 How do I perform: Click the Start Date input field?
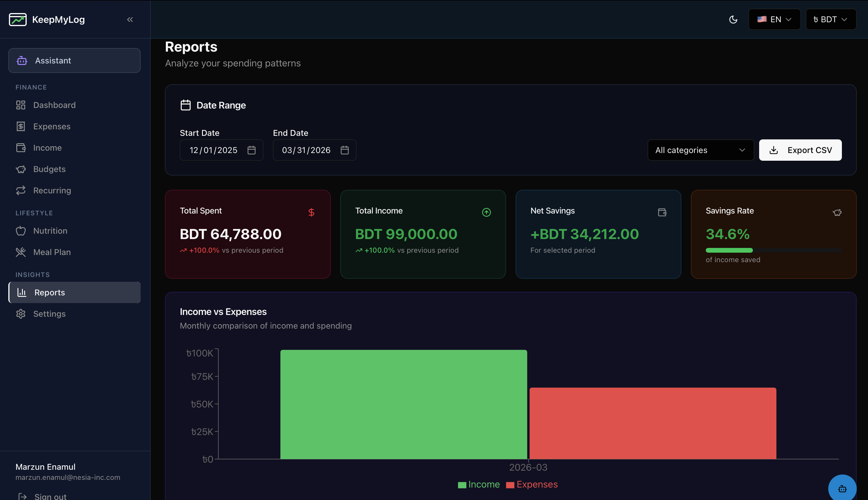213,150
